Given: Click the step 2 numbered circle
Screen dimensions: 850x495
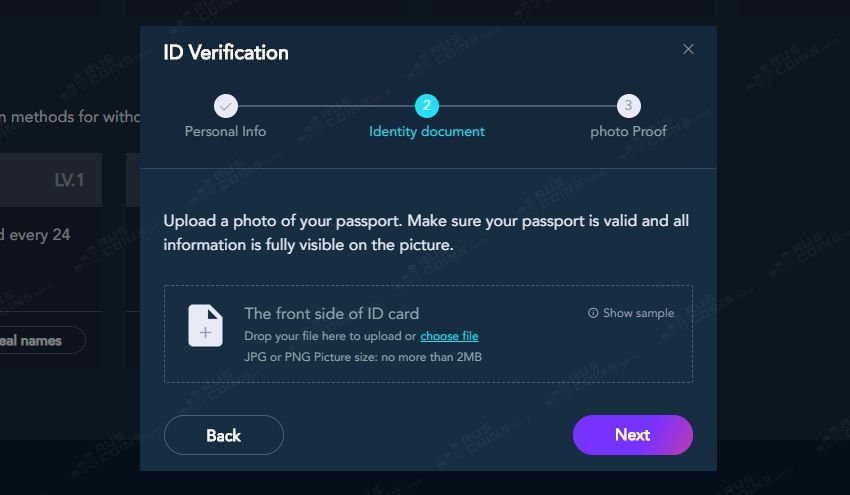Looking at the screenshot, I should (x=427, y=106).
